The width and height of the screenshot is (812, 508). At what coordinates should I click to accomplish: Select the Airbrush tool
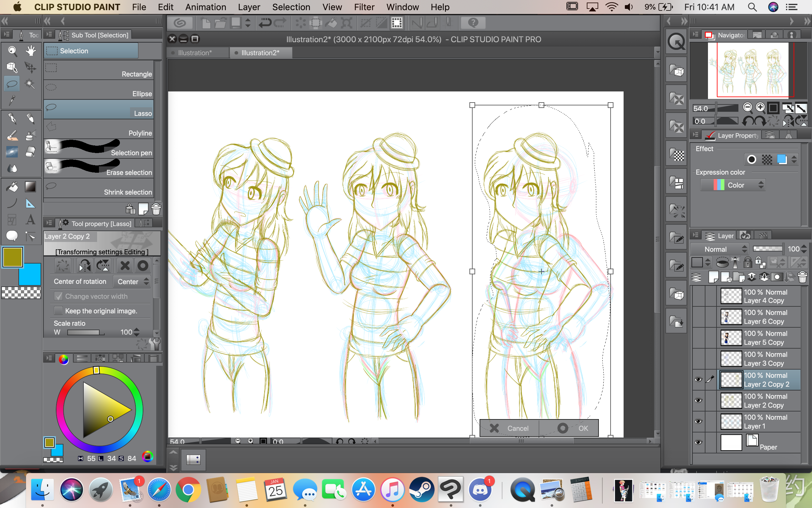[x=30, y=135]
